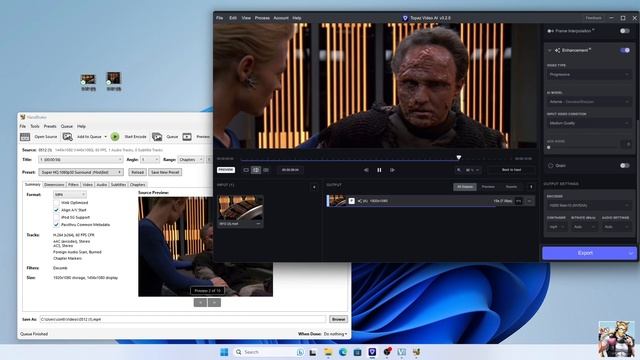Open Microsoft Edge from taskbar
This screenshot has height=360, width=640.
pos(342,352)
